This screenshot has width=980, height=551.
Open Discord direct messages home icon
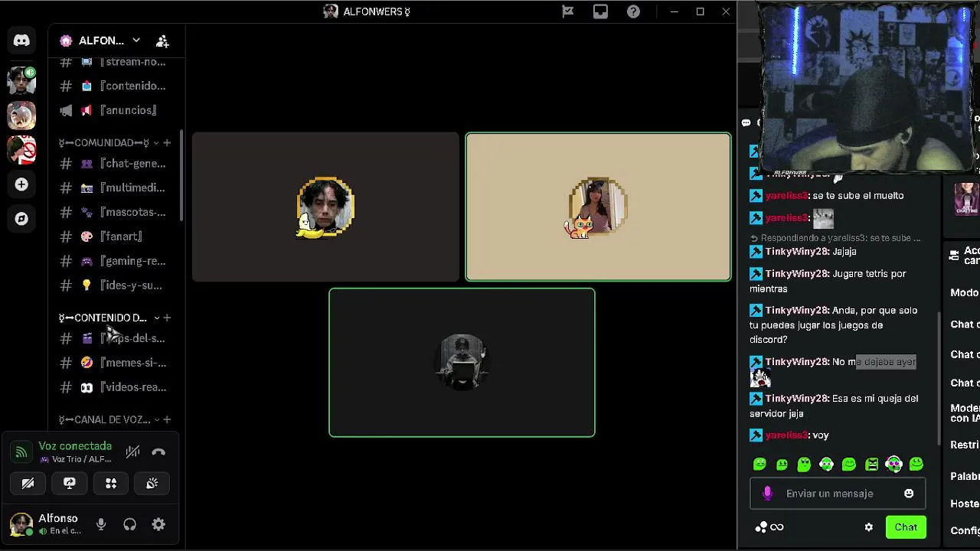click(21, 41)
